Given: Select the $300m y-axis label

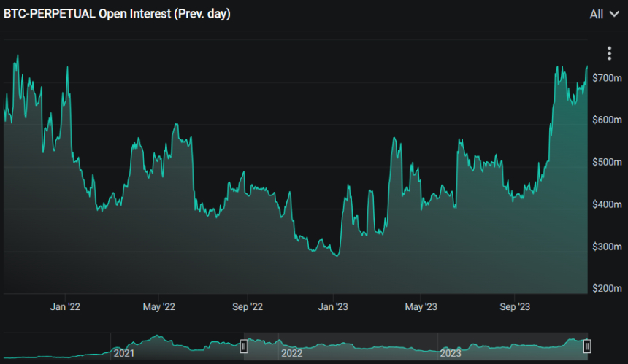Looking at the screenshot, I should tap(608, 247).
